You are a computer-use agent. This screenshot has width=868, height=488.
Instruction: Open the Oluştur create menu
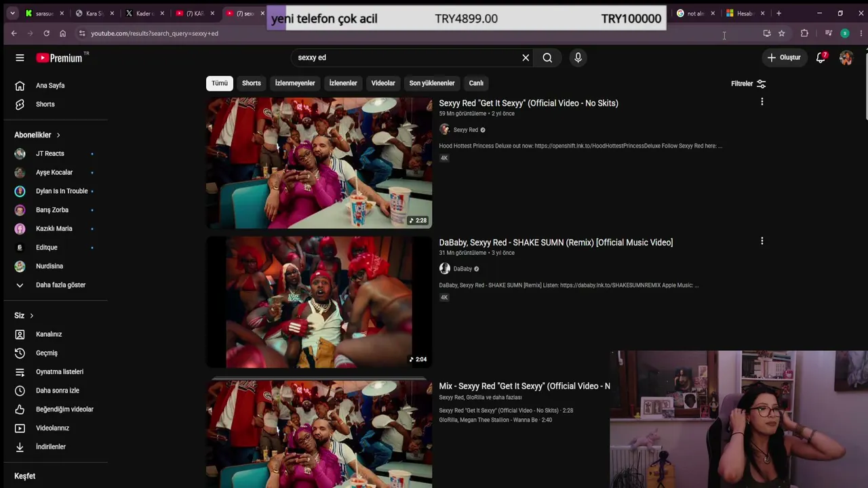(x=785, y=58)
